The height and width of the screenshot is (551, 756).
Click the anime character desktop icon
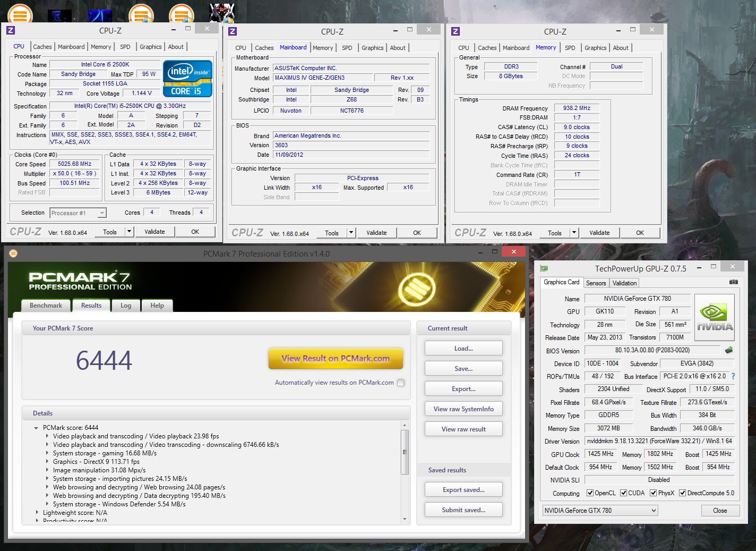222,13
